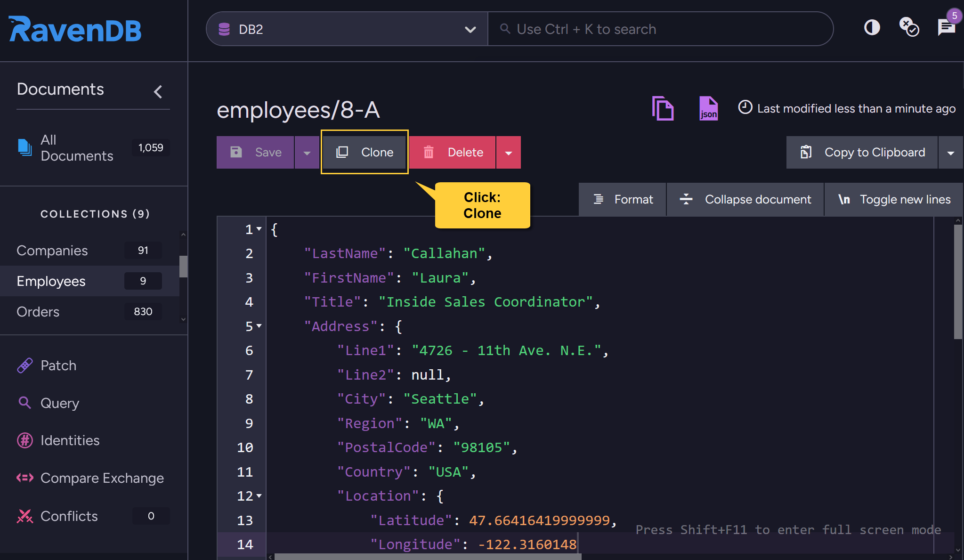The image size is (964, 560).
Task: Click the All Documents pages icon
Action: click(x=24, y=147)
